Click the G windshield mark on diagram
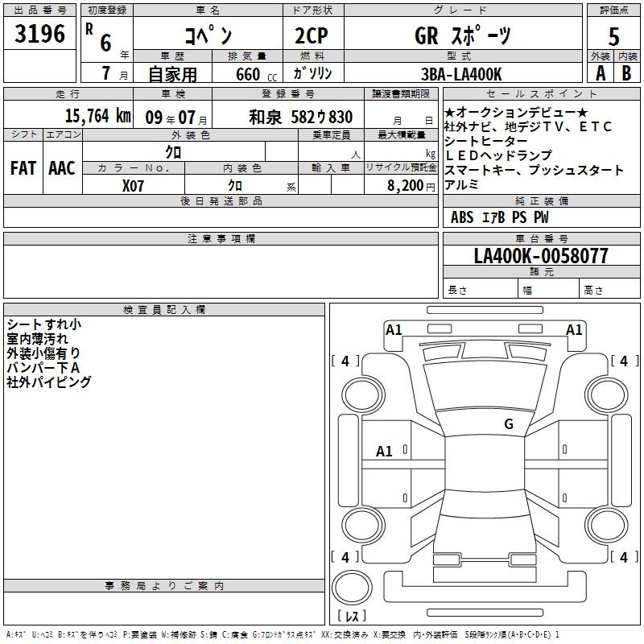This screenshot has height=644, width=644. pos(509,424)
